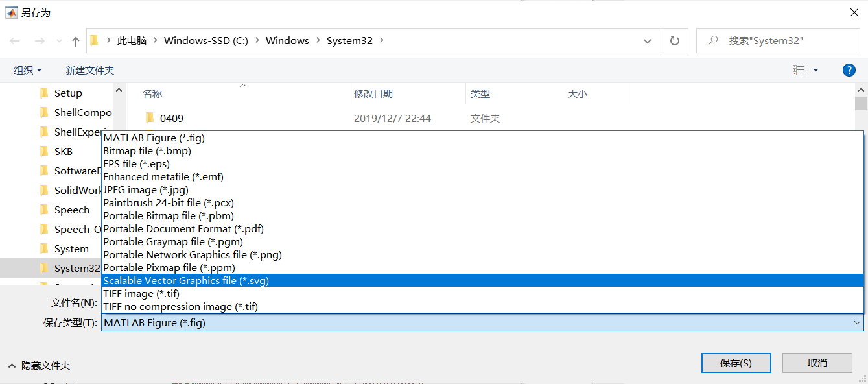Choose Enhanced metafile (*.emf) option

(x=482, y=176)
